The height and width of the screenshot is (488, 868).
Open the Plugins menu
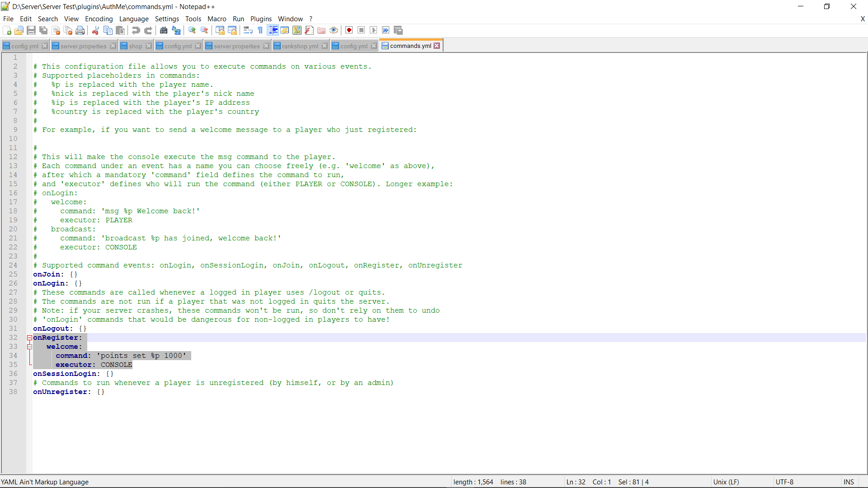(261, 19)
